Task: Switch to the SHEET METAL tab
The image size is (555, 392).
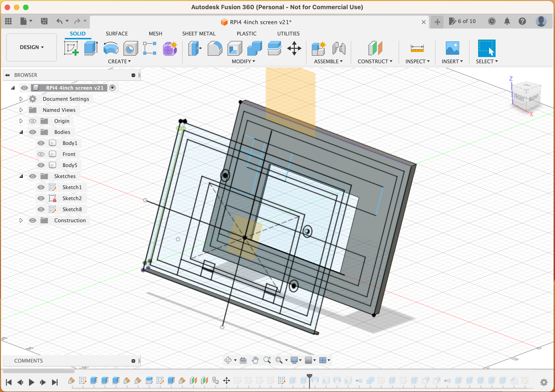Action: pos(199,34)
